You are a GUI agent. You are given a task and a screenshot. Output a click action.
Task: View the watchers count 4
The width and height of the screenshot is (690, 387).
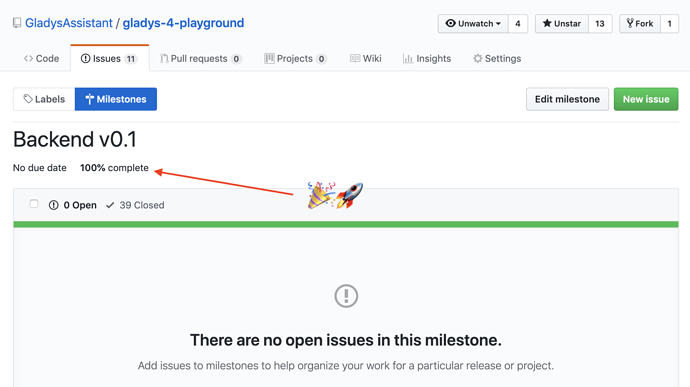click(518, 24)
